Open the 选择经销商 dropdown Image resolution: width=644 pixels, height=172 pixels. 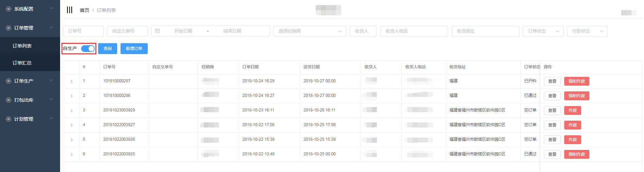coord(309,31)
